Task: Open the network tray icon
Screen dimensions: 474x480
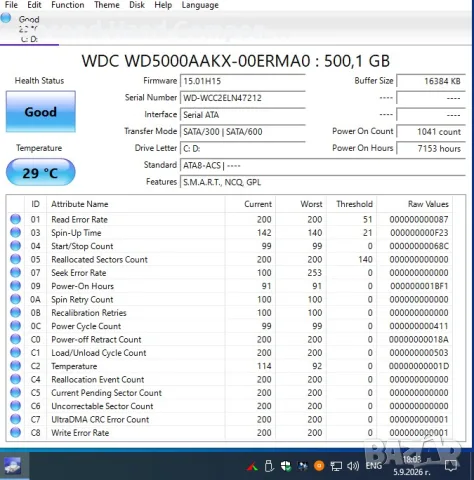Action: coord(336,466)
